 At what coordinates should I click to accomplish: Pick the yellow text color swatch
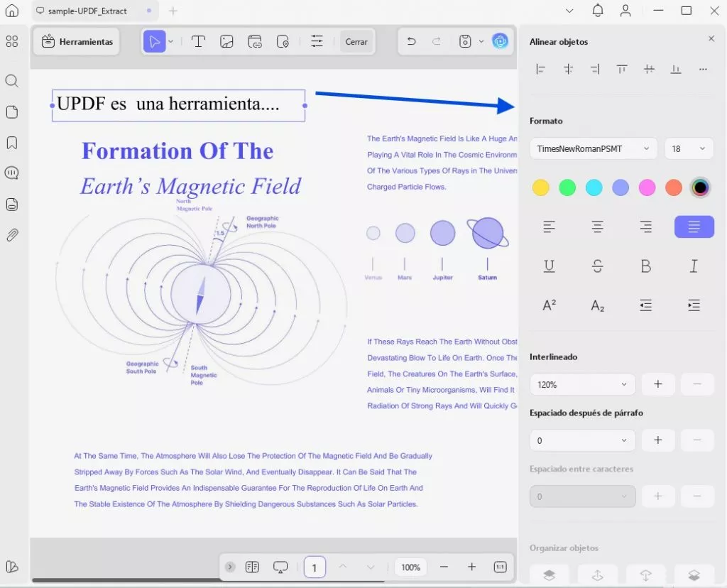540,187
